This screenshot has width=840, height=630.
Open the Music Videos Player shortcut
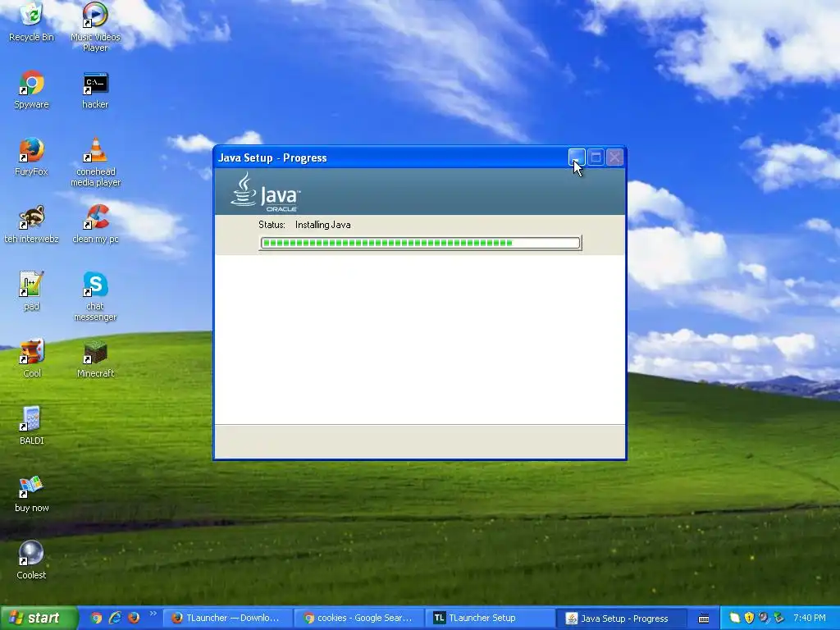point(95,27)
